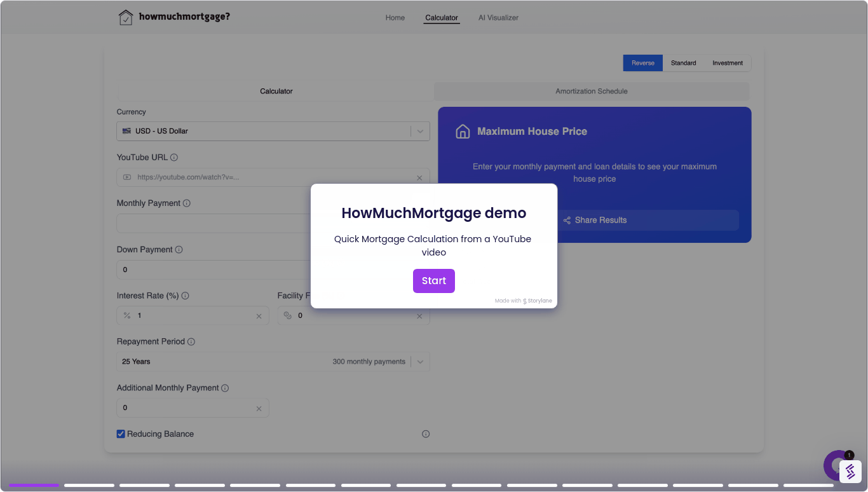Viewport: 868px width, 492px height.
Task: Clear the Additional Monthly Payment field with X
Action: 259,408
